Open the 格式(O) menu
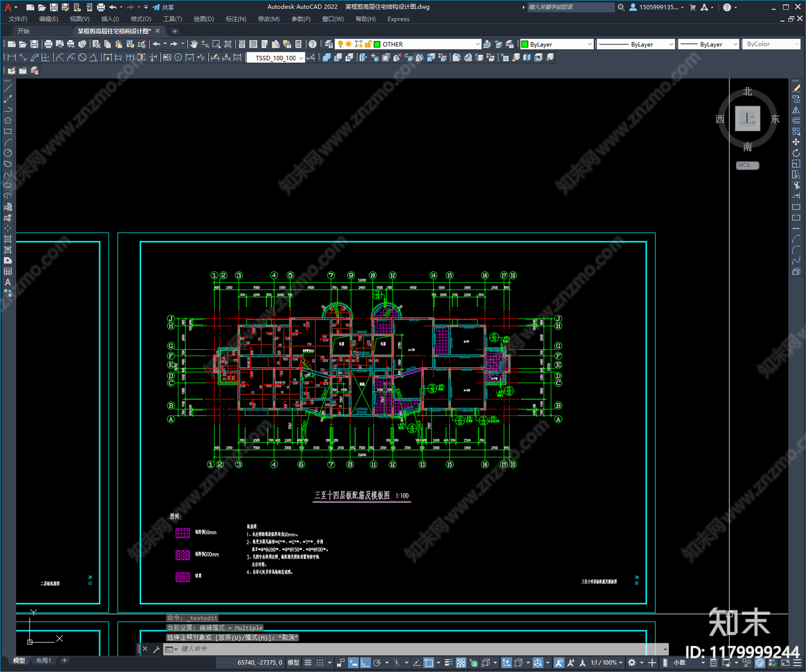The width and height of the screenshot is (806, 672). point(141,19)
